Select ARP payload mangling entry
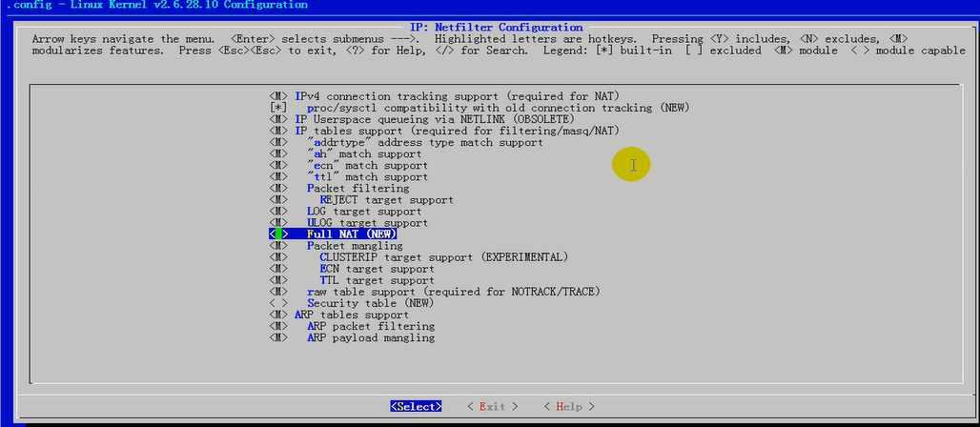980x427 pixels. click(371, 337)
